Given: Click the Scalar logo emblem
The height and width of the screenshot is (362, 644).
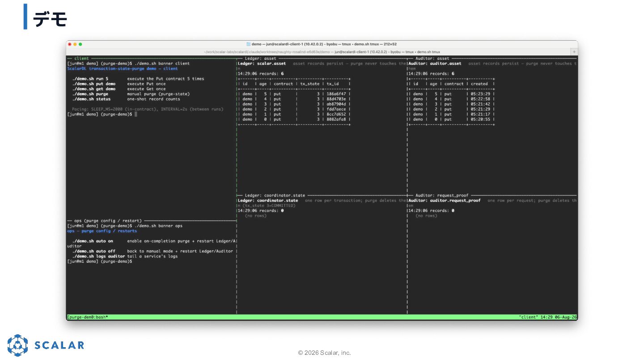Looking at the screenshot, I should [17, 345].
